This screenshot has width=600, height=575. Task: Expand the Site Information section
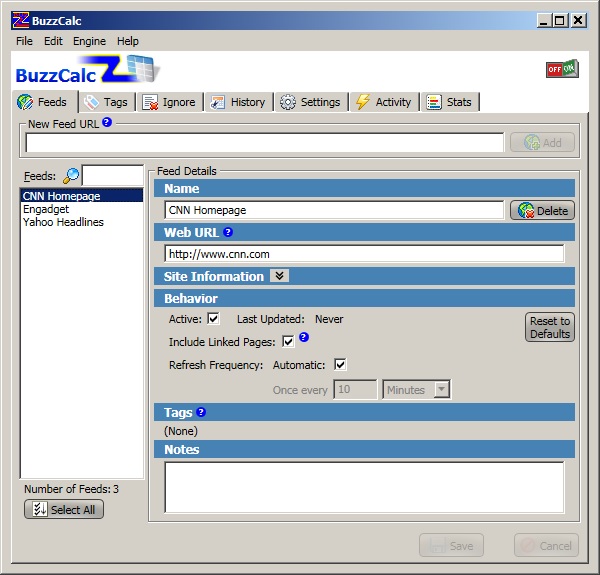[279, 276]
